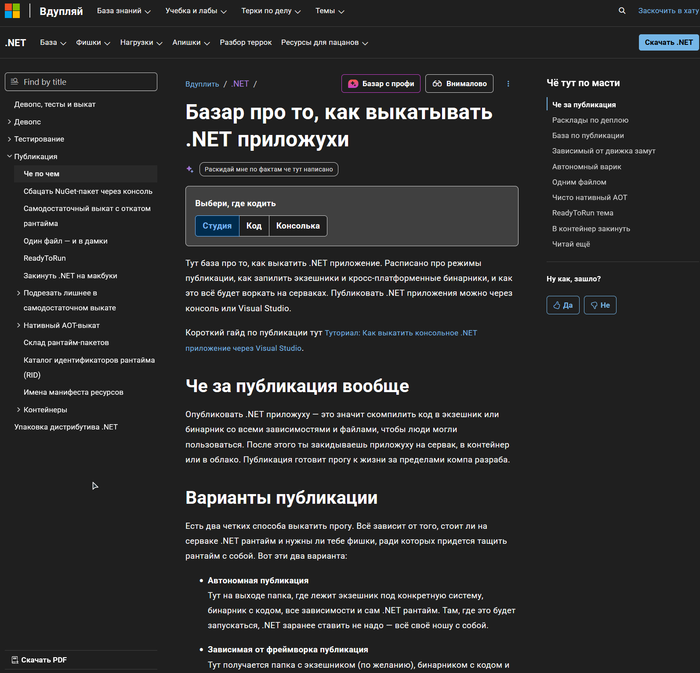Click the AI sparkle icon near summary
Image resolution: width=700 pixels, height=673 pixels.
pyautogui.click(x=190, y=169)
